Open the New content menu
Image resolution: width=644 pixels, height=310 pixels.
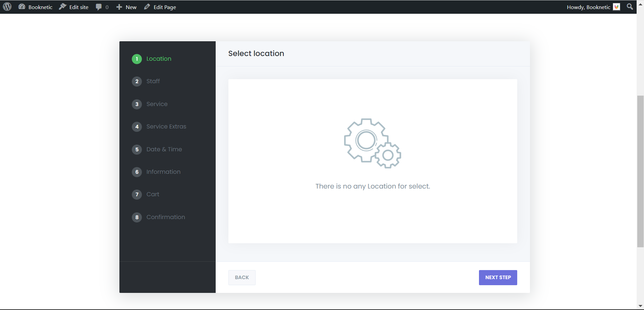(126, 7)
